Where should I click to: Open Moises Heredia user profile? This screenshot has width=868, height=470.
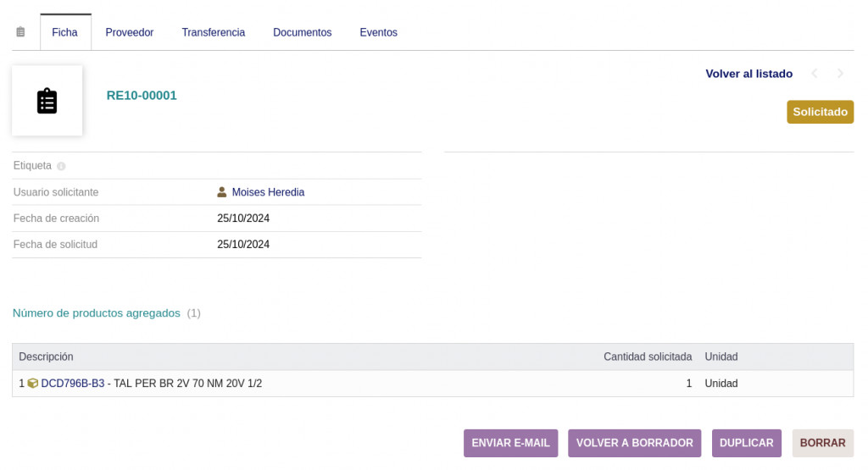[x=268, y=192]
